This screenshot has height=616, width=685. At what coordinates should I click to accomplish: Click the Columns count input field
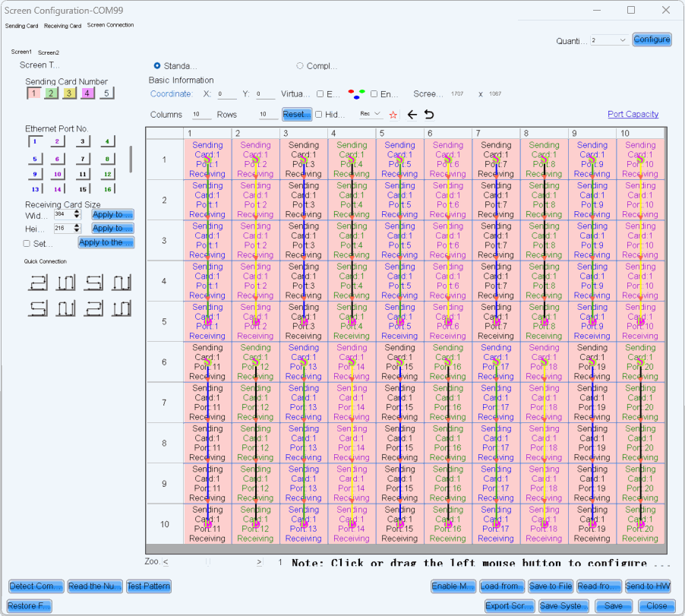pyautogui.click(x=200, y=115)
